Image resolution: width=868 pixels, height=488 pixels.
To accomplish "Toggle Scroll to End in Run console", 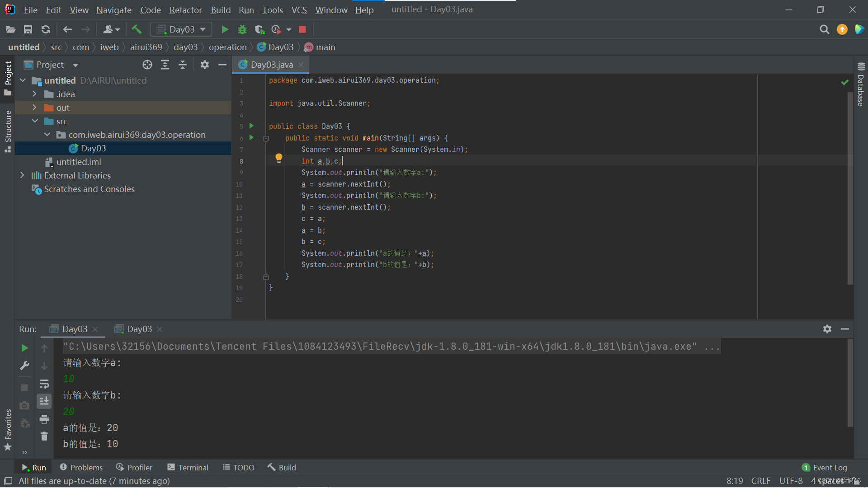I will point(44,401).
